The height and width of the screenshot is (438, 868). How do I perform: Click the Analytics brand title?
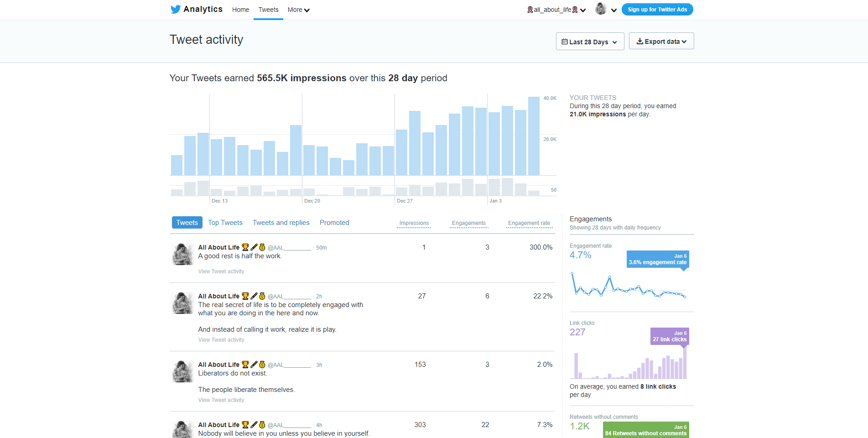click(x=203, y=9)
